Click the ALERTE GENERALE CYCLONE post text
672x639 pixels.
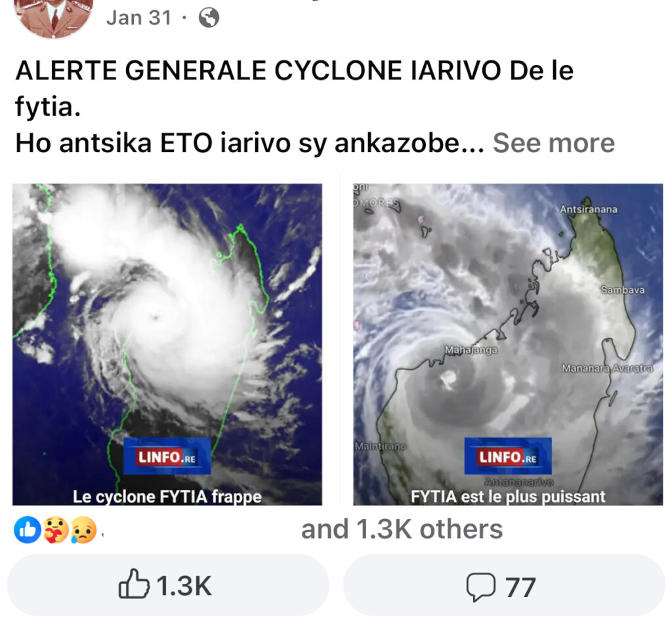point(294,71)
